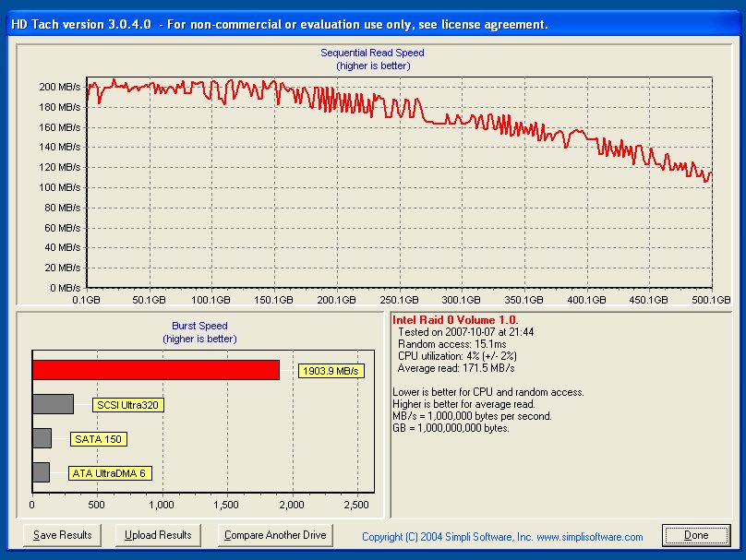
Task: Click the gray ATA UltraDMA 6 bar
Action: (41, 472)
